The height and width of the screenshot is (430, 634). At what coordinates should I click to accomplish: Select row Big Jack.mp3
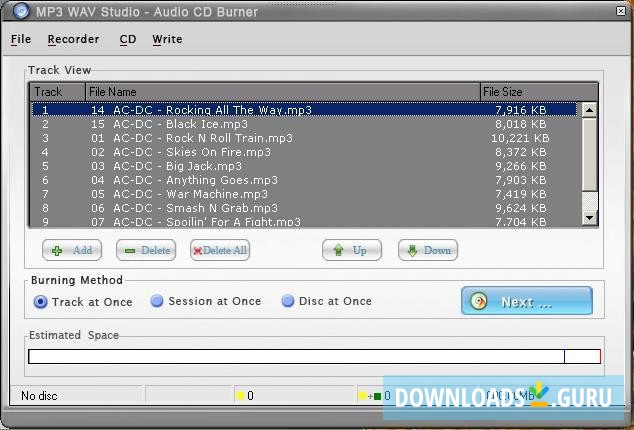pyautogui.click(x=304, y=166)
